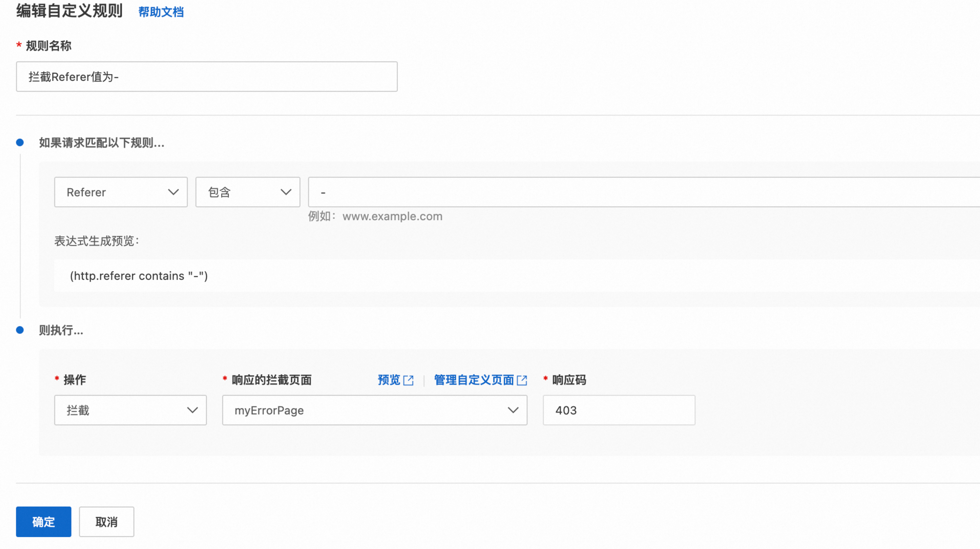Click the 则执行 step heading
980x549 pixels.
(x=61, y=330)
